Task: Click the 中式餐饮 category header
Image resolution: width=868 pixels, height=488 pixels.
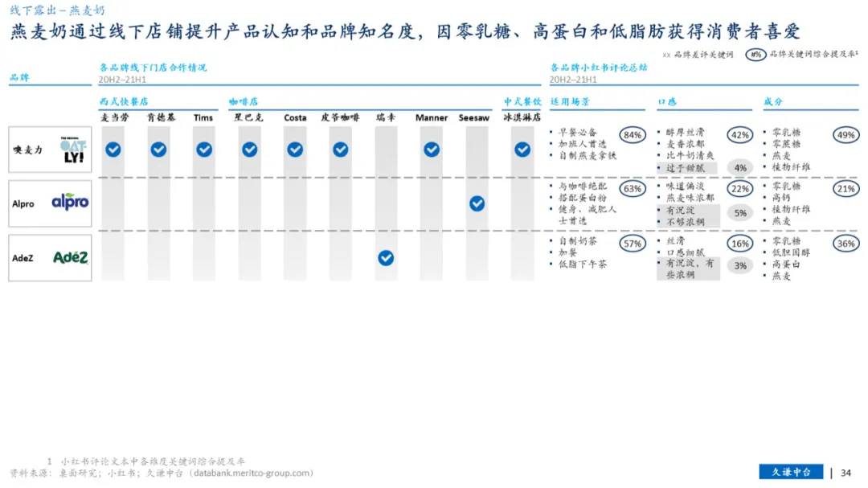Action: click(522, 102)
